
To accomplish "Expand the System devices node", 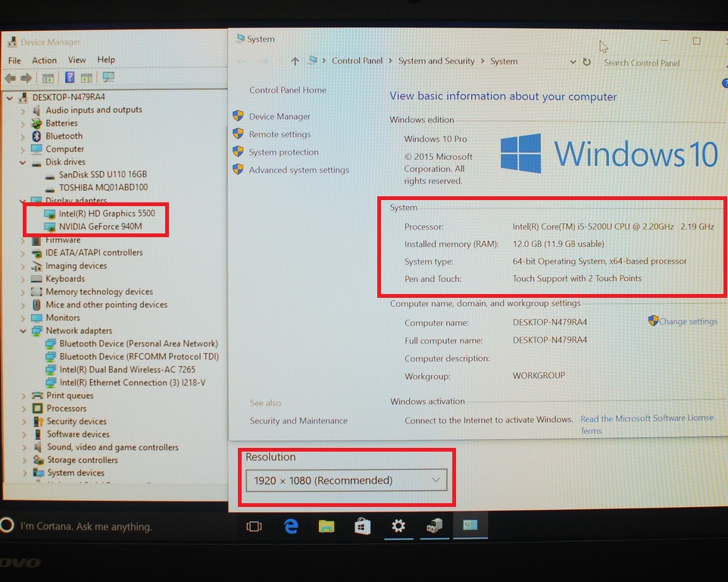I will 24,474.
